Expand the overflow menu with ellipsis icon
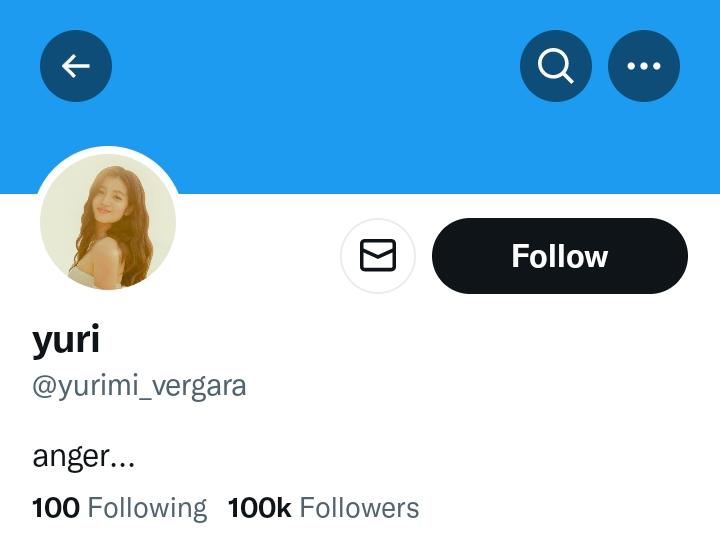This screenshot has height=558, width=720. coord(644,66)
